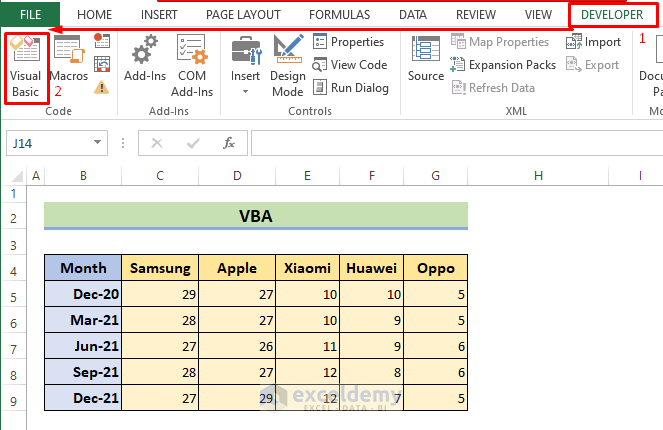Toggle Design Mode

coord(288,64)
